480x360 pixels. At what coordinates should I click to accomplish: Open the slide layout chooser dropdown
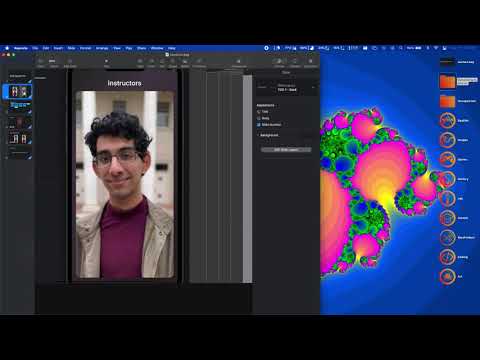(287, 88)
